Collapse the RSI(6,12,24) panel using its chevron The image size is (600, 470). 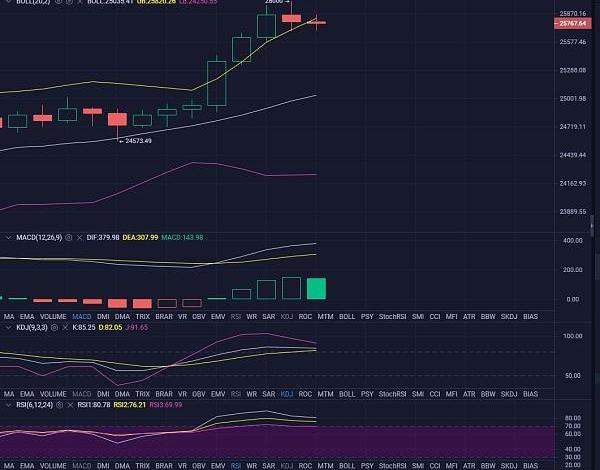(x=8, y=406)
